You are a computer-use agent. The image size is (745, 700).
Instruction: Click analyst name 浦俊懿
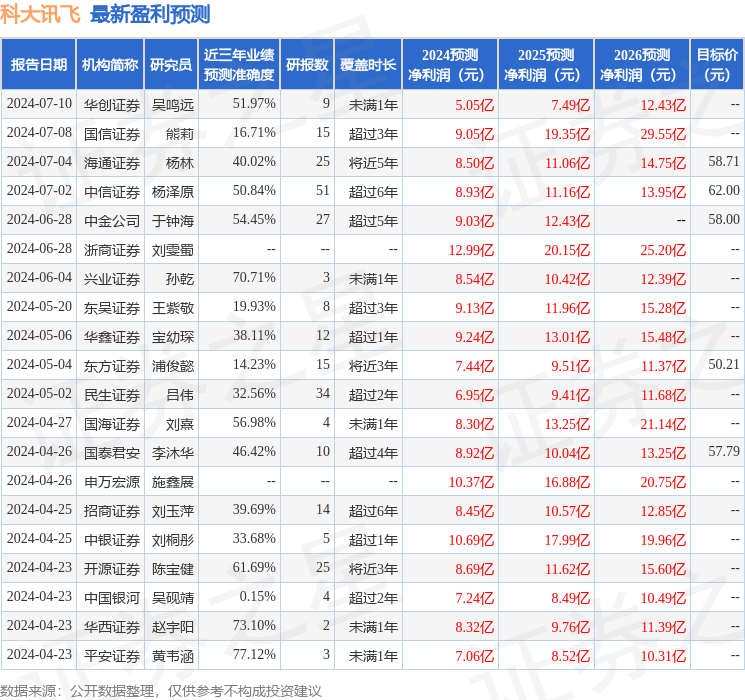point(173,366)
